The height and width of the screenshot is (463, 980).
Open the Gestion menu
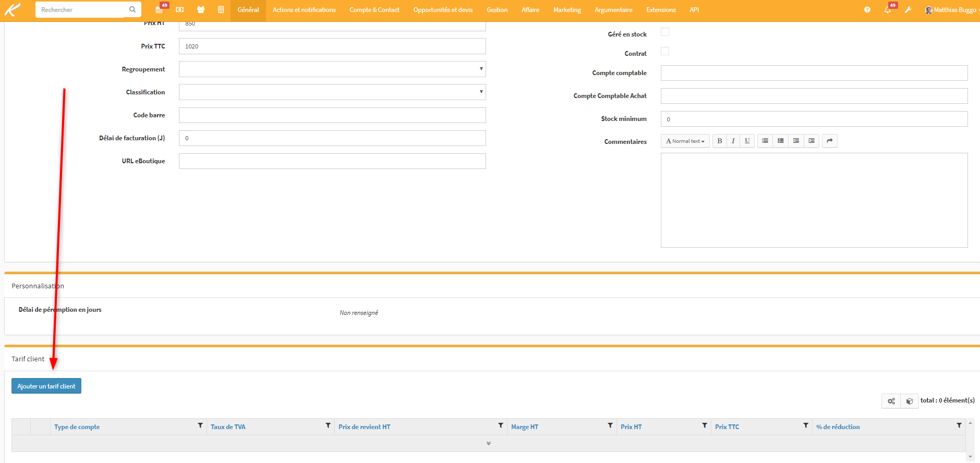[497, 10]
